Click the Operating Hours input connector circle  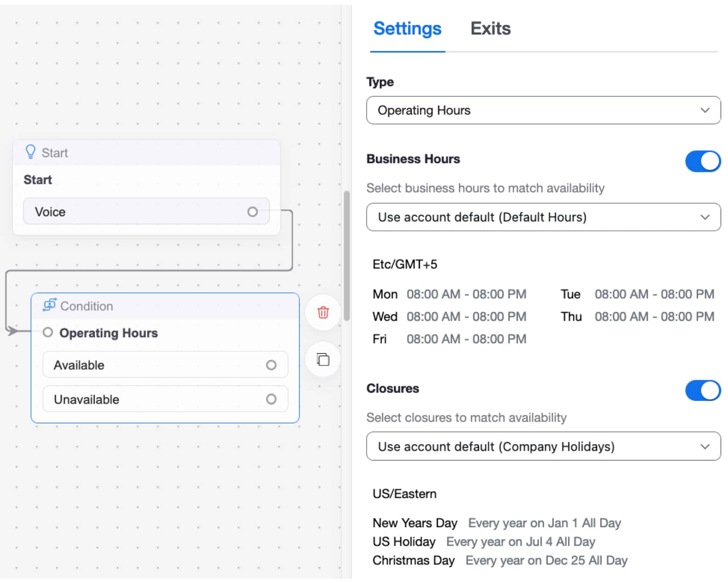coord(47,333)
